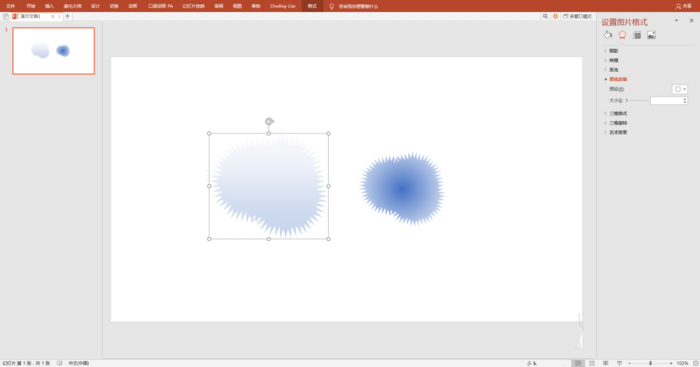Screen dimensions: 700x367
Task: Click the Share button at top right
Action: tap(684, 6)
